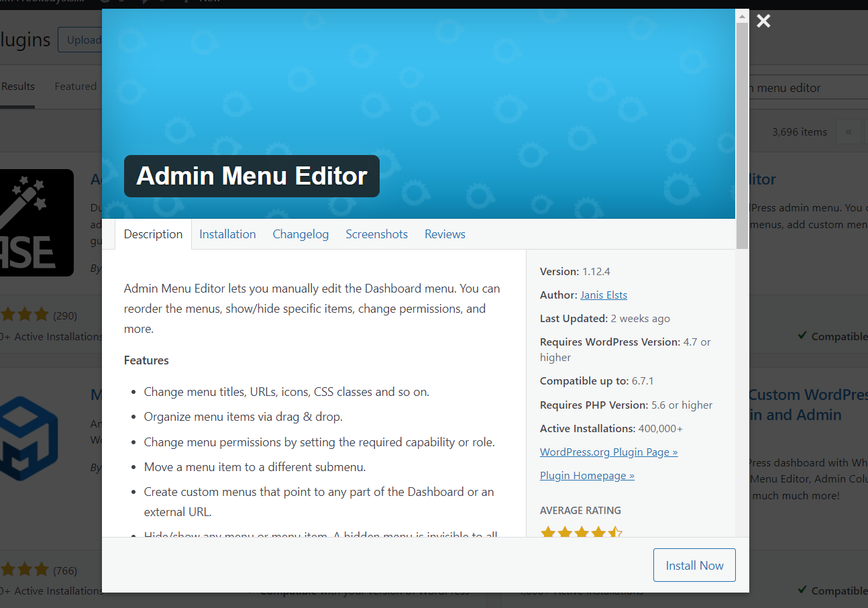Switch to the Installation tab
The image size is (868, 608).
point(227,234)
